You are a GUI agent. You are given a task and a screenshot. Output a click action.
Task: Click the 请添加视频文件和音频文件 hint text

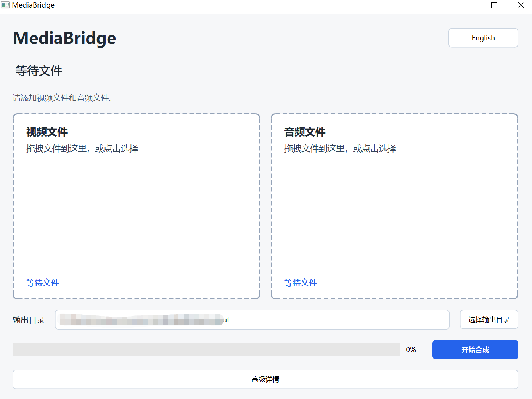(63, 98)
